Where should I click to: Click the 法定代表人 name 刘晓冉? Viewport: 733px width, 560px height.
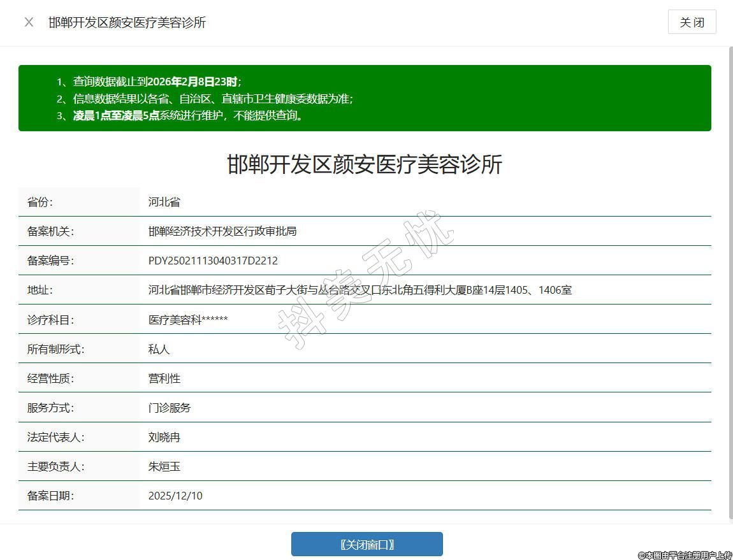(164, 437)
